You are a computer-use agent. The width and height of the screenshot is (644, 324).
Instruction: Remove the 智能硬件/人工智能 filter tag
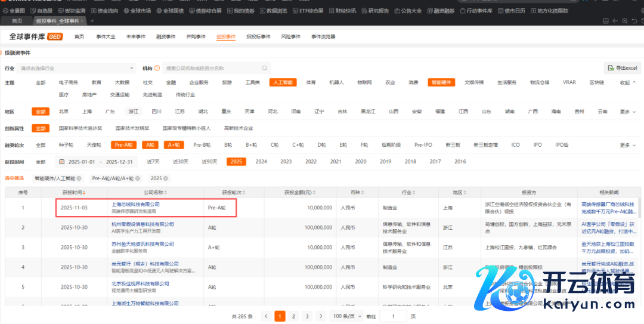tap(79, 178)
